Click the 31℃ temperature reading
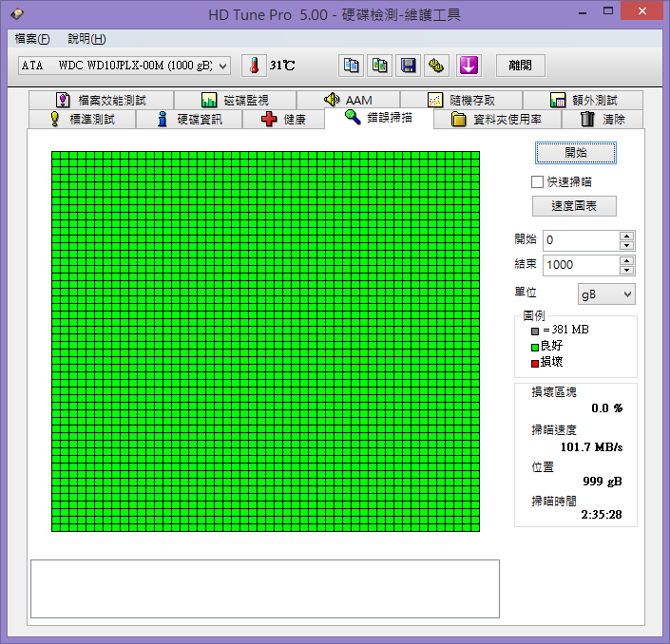Screen dimensions: 670x644 282,66
